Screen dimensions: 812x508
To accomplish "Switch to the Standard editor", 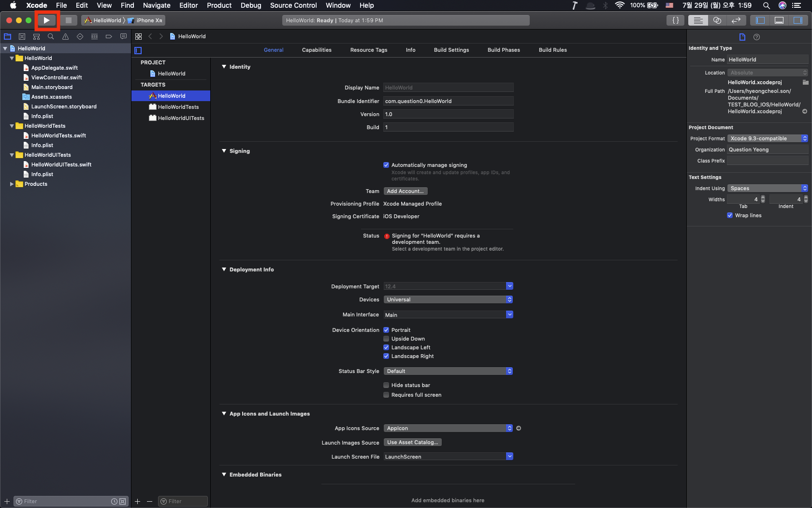I will point(698,20).
